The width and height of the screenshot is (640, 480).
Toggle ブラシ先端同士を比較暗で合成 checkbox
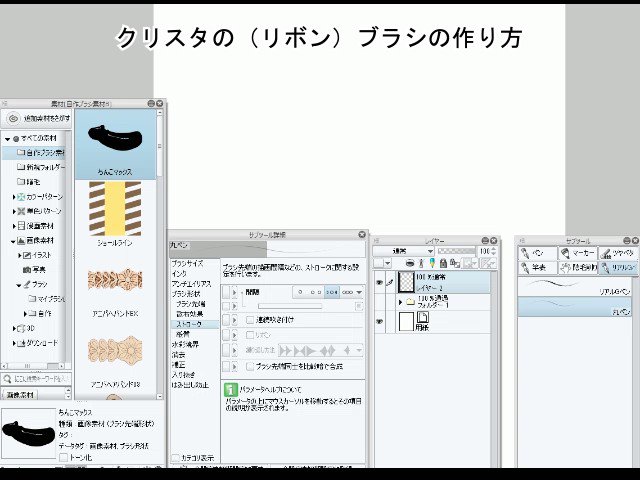click(250, 367)
